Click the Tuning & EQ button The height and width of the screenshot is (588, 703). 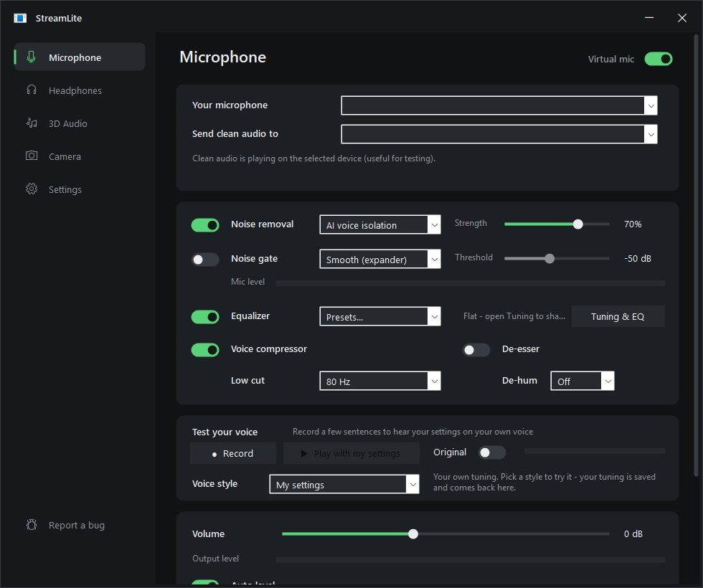618,316
